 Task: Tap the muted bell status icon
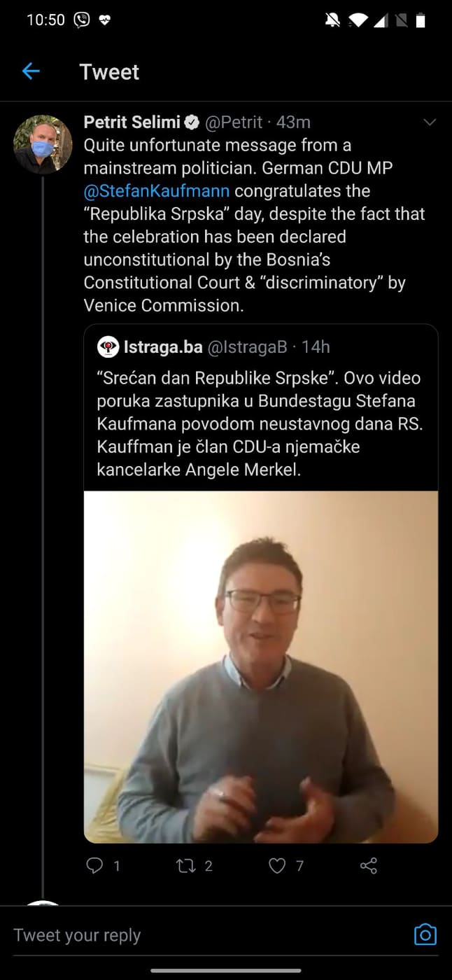[x=333, y=21]
